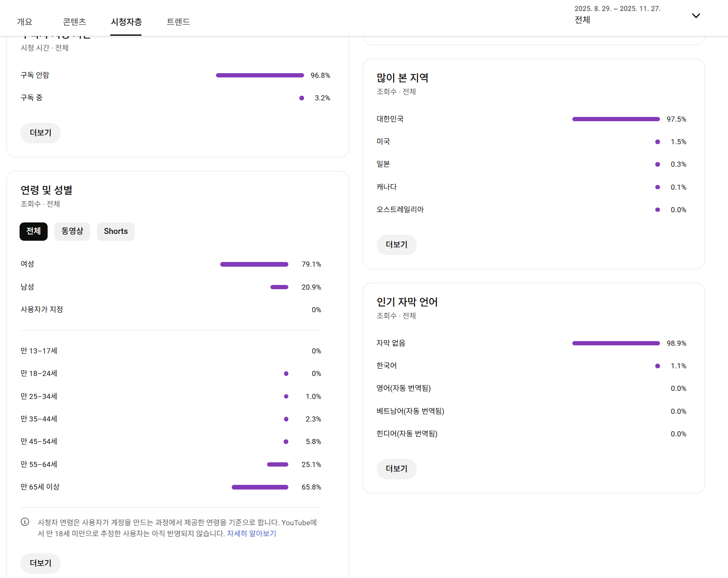Open the 트렌드 tab
The image size is (728, 578).
pyautogui.click(x=178, y=22)
